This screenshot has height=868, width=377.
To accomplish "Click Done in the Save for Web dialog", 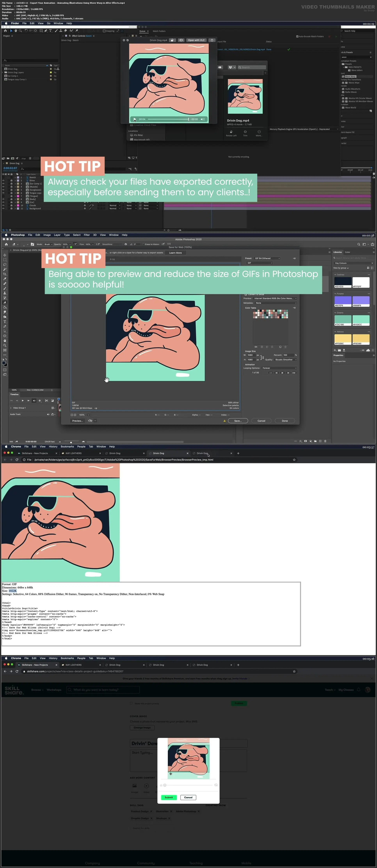I will click(285, 421).
